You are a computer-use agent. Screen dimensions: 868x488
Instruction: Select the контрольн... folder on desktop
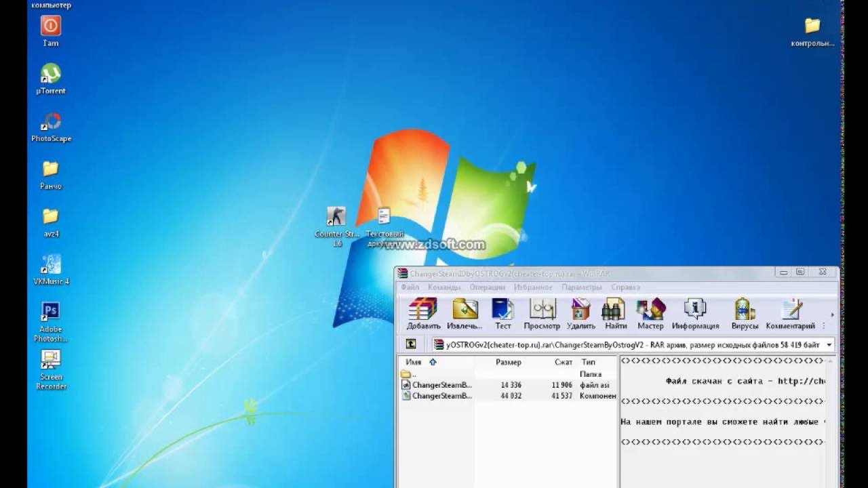(x=812, y=33)
